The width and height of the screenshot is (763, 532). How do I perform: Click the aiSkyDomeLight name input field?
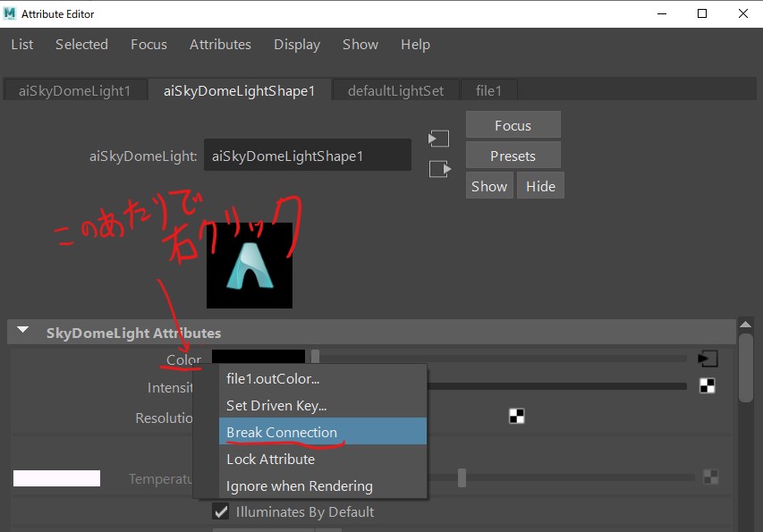308,155
